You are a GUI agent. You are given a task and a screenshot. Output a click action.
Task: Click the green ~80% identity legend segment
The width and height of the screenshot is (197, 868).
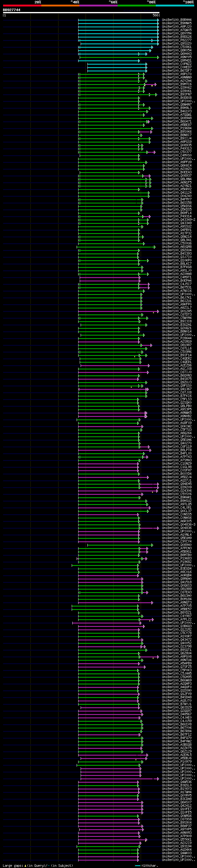pos(137,6)
